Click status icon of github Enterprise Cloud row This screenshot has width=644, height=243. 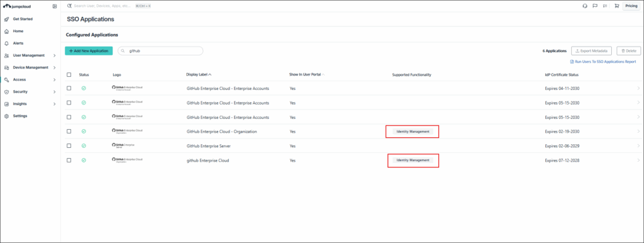tap(84, 161)
